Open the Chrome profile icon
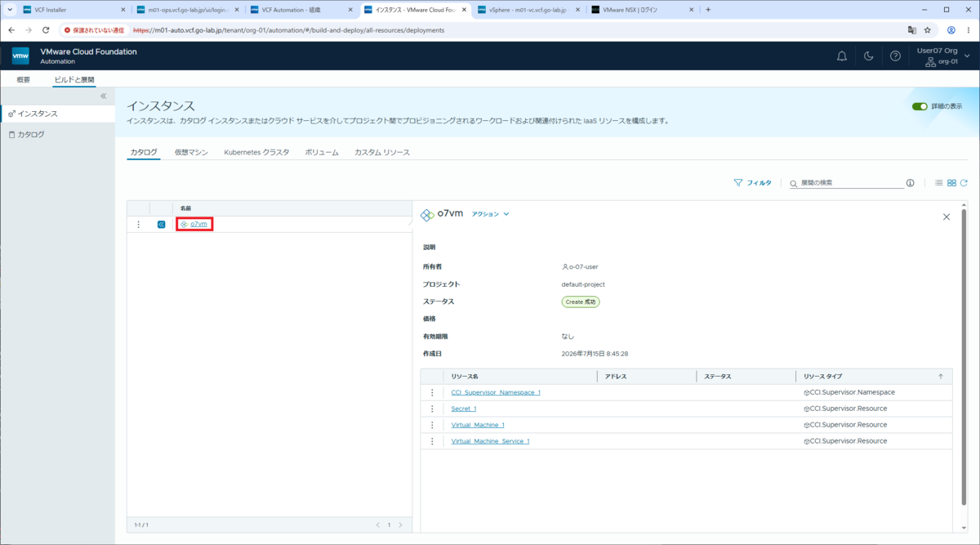 tap(951, 30)
